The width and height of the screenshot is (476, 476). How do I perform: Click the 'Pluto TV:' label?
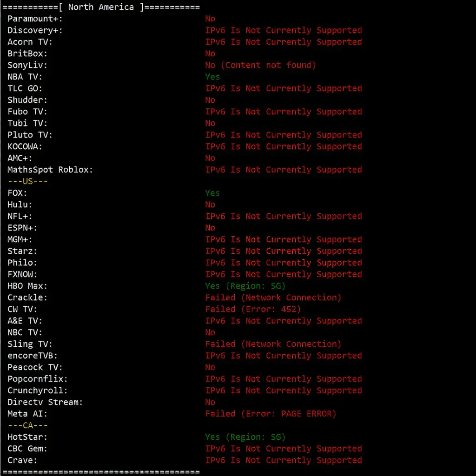pyautogui.click(x=30, y=135)
